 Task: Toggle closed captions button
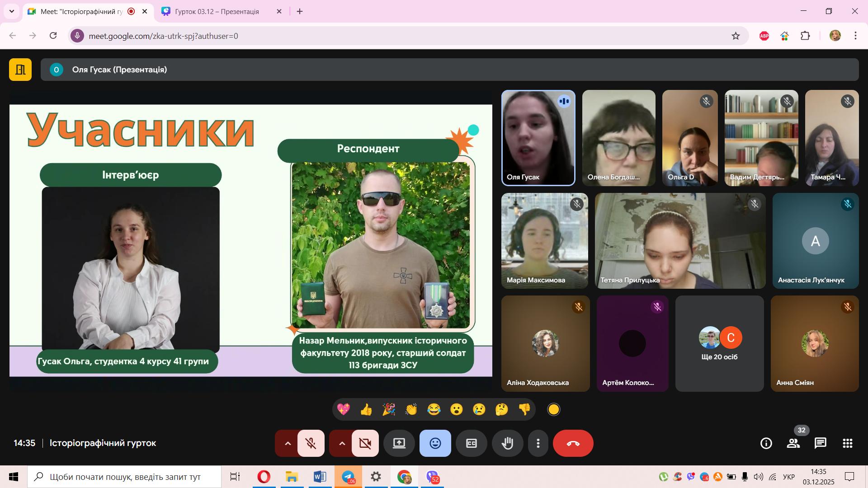(471, 443)
